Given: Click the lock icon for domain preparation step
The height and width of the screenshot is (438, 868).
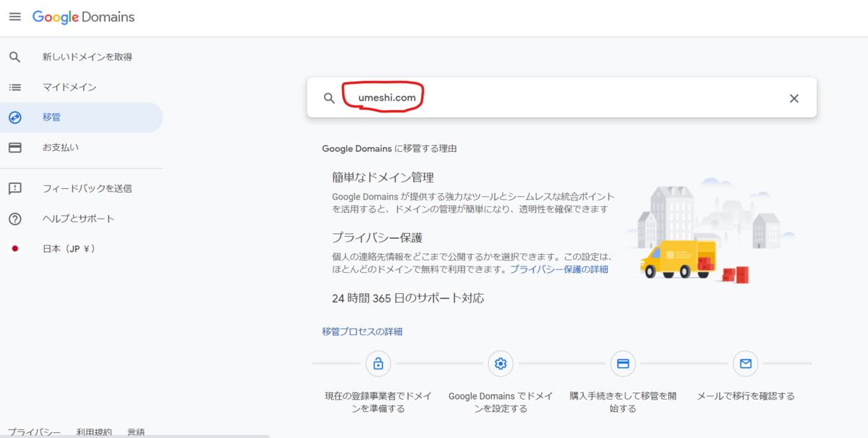Looking at the screenshot, I should [x=378, y=363].
